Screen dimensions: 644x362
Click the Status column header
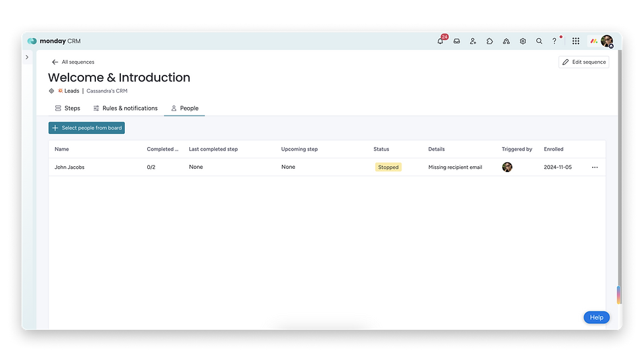(x=381, y=149)
